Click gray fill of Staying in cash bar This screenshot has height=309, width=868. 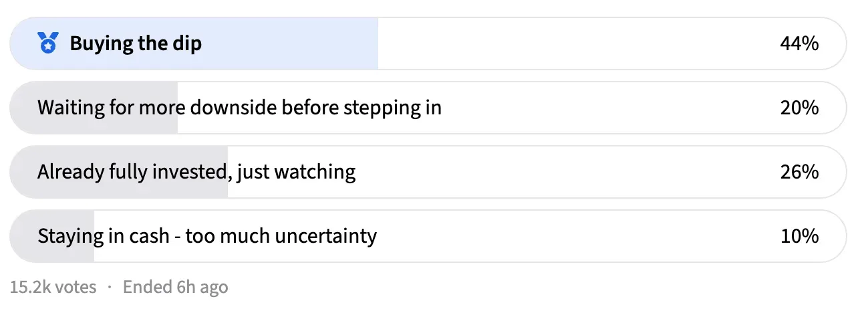point(52,236)
